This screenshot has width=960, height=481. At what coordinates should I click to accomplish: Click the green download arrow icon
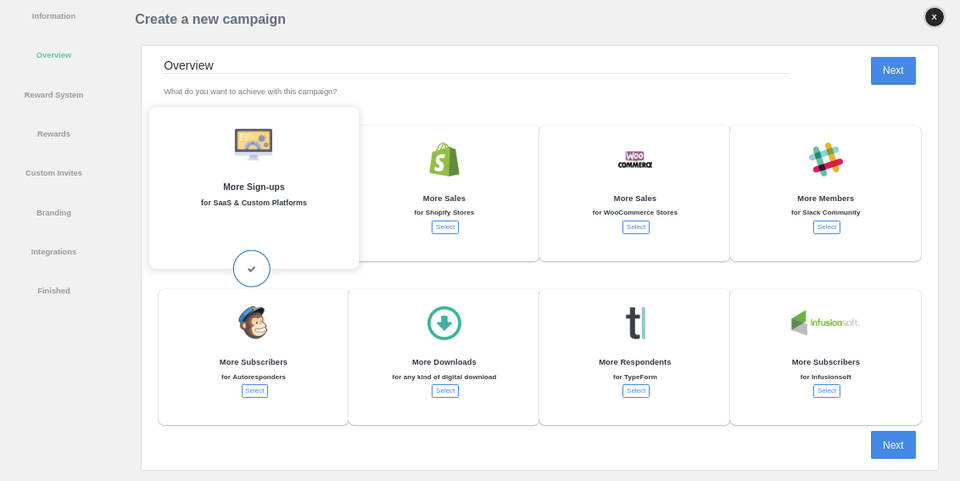click(x=444, y=323)
